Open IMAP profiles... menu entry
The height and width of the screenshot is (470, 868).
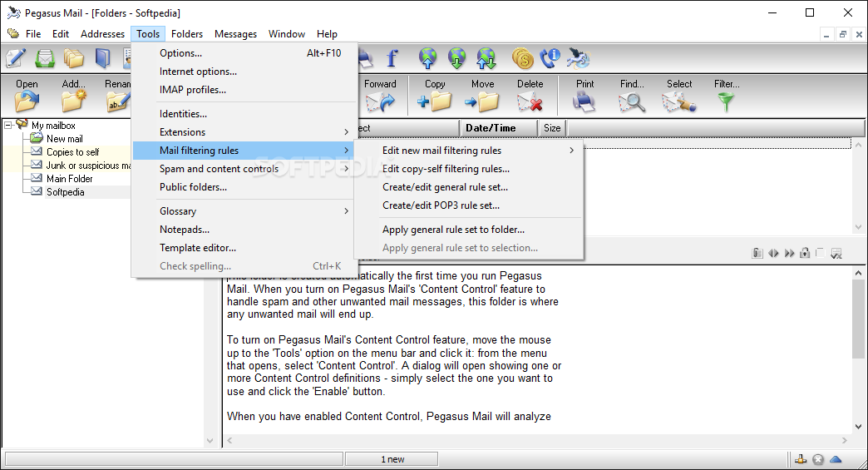pos(243,90)
